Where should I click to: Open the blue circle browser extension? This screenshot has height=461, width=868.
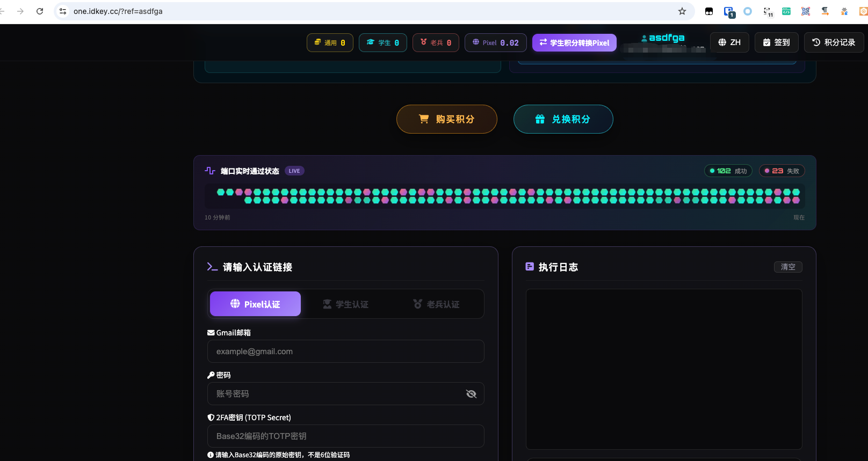pyautogui.click(x=748, y=11)
